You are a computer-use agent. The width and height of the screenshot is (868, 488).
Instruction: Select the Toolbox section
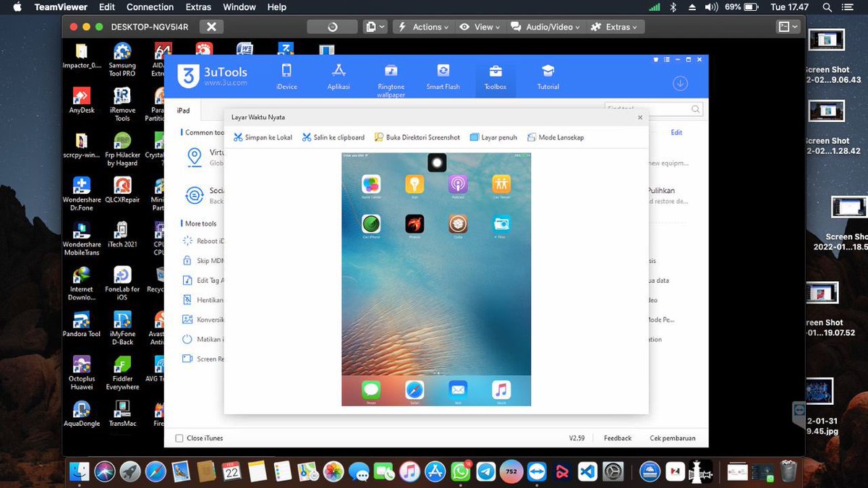click(x=495, y=78)
